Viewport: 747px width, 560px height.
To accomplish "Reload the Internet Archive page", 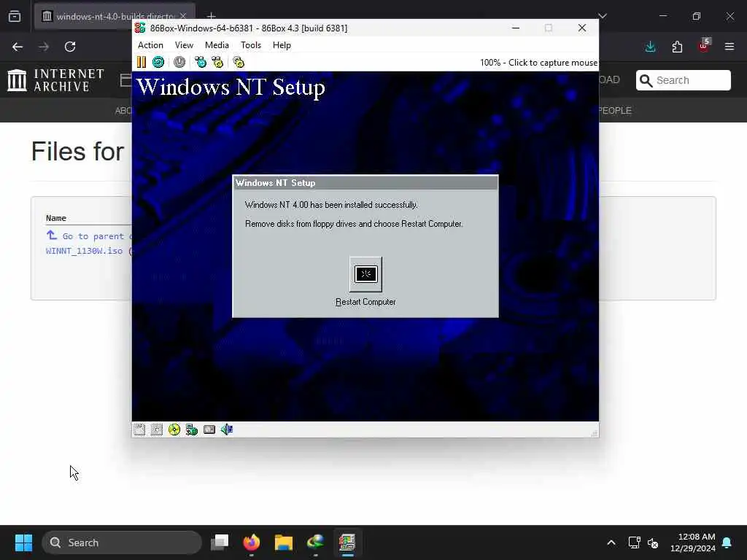I will 70,47.
